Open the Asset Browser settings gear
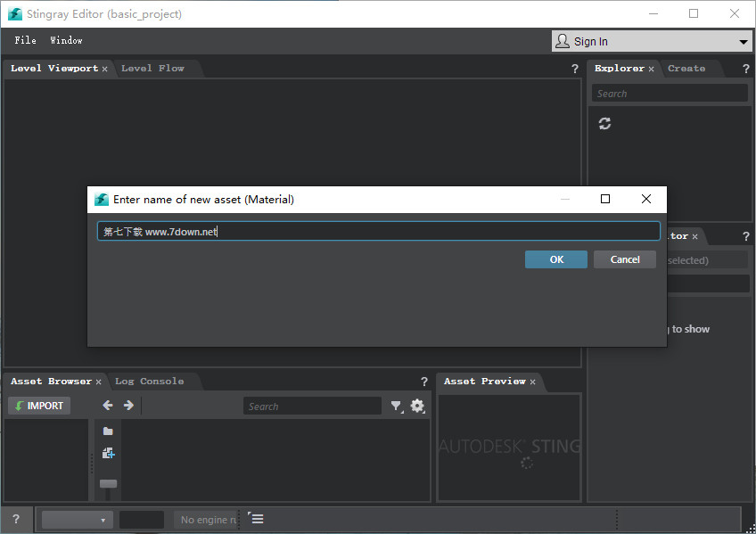The width and height of the screenshot is (756, 534). (417, 406)
